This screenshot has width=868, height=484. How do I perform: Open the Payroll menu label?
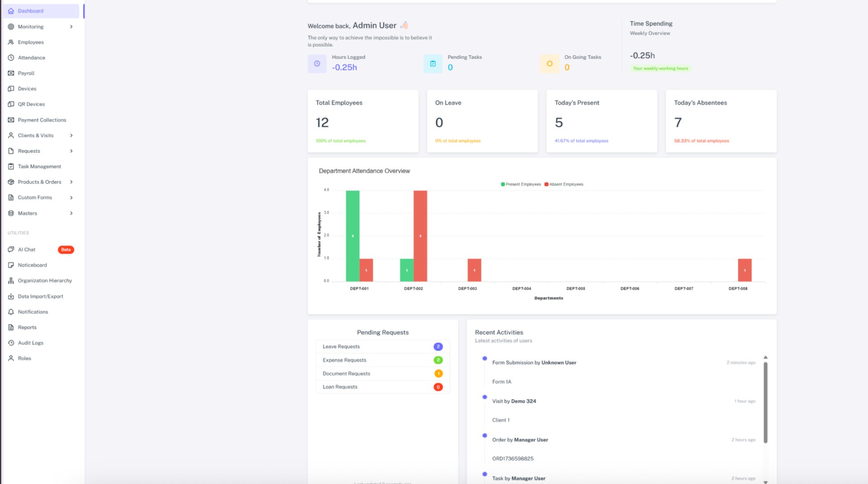tap(26, 73)
